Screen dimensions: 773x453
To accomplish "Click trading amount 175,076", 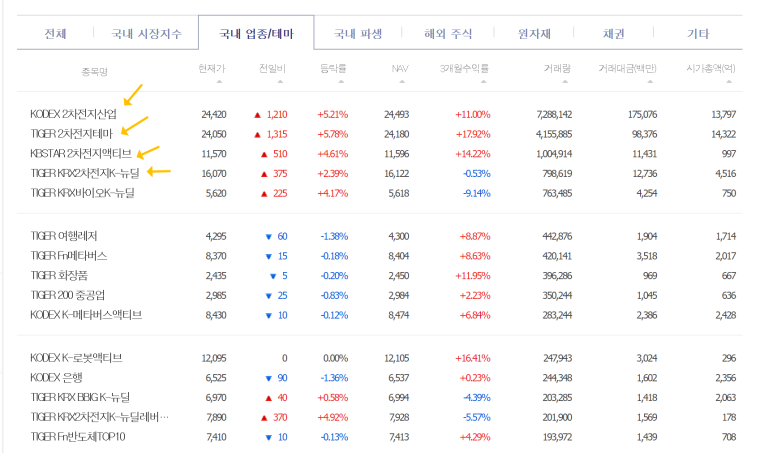I will (x=642, y=114).
